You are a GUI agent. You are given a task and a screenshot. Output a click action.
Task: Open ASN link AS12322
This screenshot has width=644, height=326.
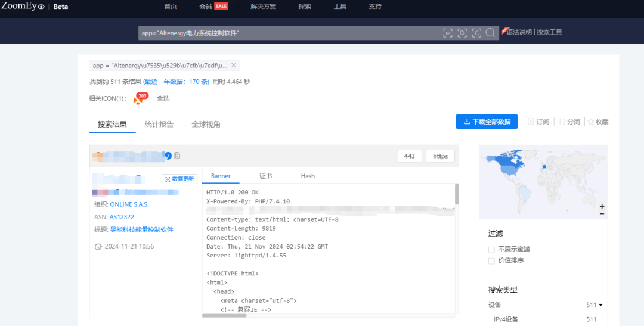point(122,217)
